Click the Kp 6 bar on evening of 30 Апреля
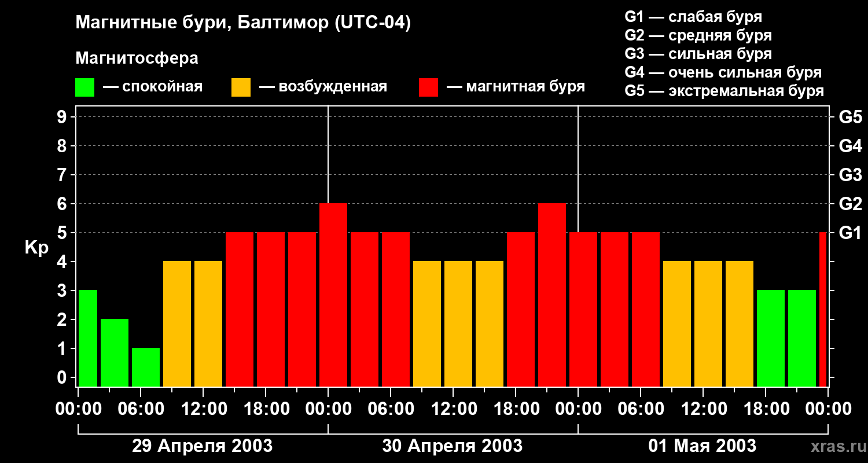Screen dimensions: 868x463 552,295
